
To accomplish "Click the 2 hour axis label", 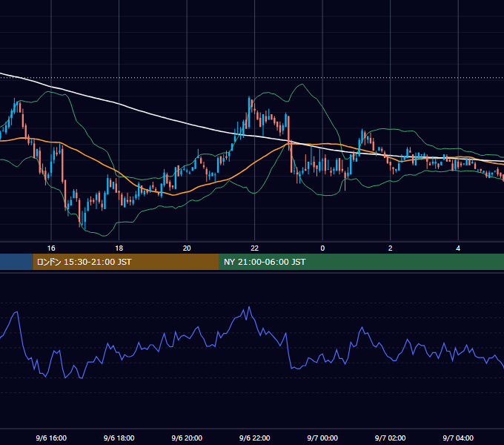I will point(390,248).
